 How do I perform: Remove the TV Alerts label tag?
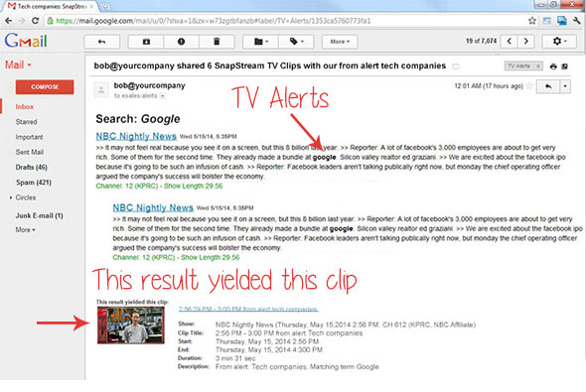538,66
